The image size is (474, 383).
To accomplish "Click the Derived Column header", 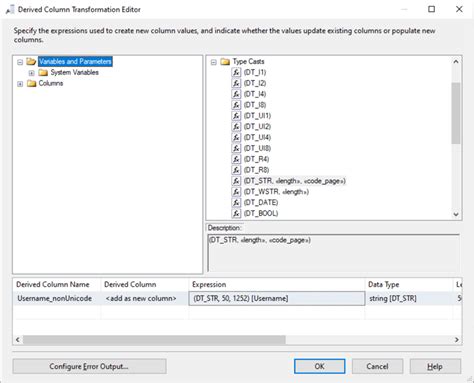I will 144,284.
